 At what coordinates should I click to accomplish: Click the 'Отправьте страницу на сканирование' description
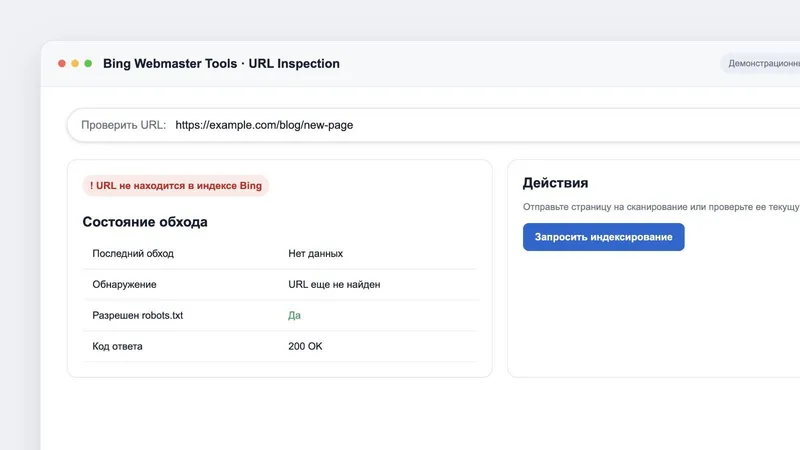pos(661,207)
